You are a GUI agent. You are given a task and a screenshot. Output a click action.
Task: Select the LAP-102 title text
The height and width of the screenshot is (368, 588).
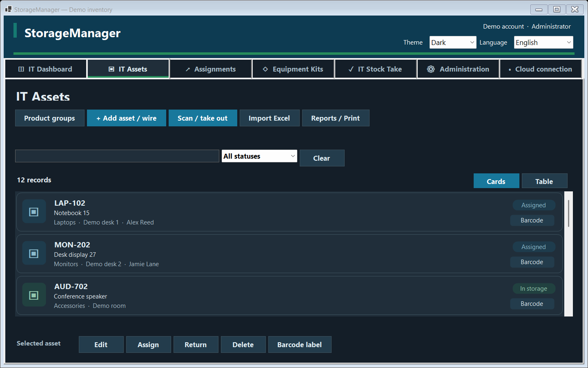[70, 203]
